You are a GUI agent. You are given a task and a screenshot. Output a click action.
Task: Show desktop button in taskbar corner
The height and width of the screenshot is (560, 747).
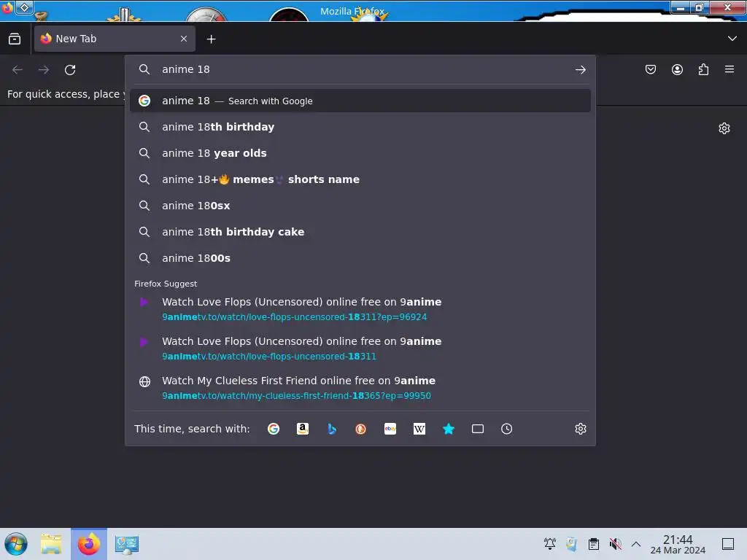coord(728,543)
